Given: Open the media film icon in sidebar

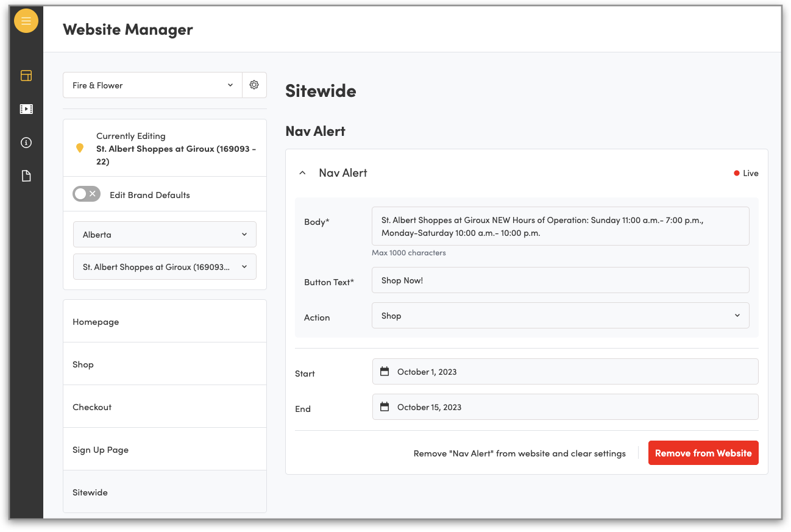Looking at the screenshot, I should pyautogui.click(x=26, y=109).
